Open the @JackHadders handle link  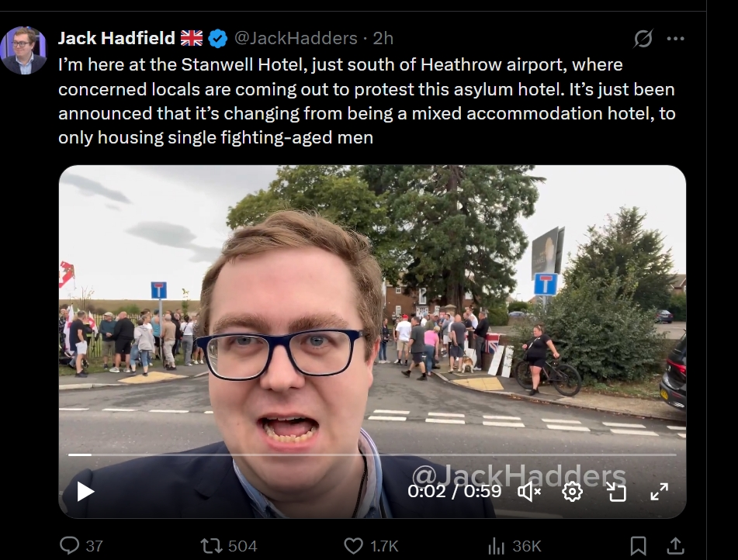click(x=296, y=38)
